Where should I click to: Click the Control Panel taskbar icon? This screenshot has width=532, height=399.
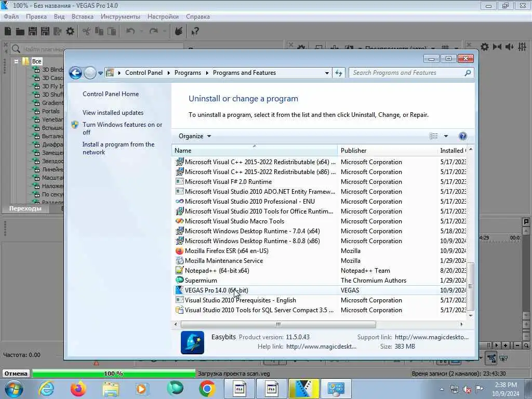pos(336,389)
